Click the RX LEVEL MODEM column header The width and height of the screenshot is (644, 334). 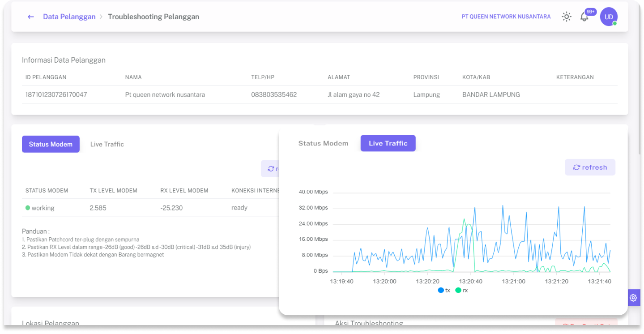[x=184, y=191]
